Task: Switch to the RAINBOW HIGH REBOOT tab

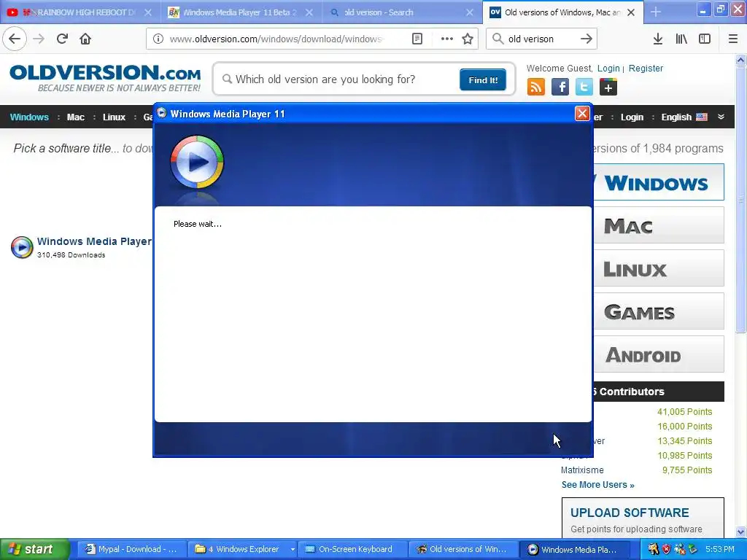Action: click(80, 12)
